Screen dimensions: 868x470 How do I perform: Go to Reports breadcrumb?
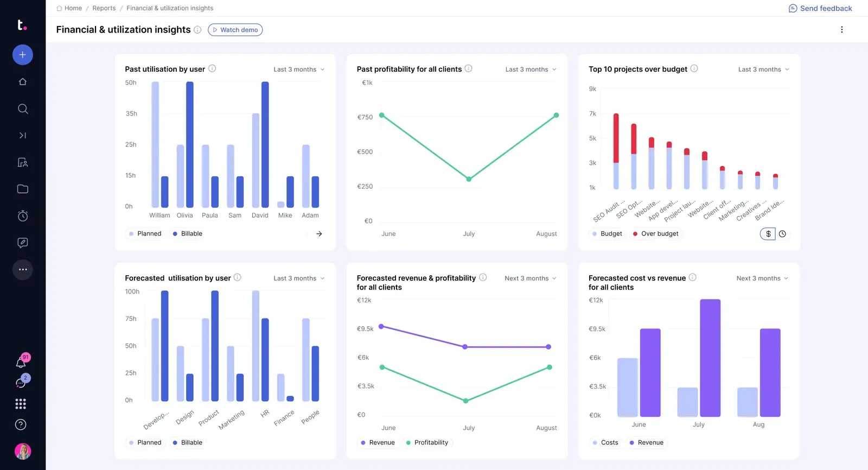tap(104, 8)
